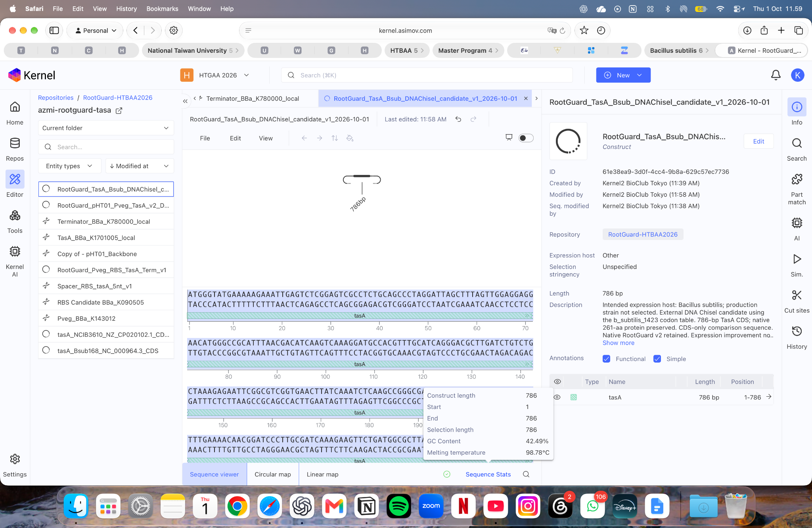Open the Search panel in right sidebar
Image resolution: width=812 pixels, height=528 pixels.
tap(797, 149)
